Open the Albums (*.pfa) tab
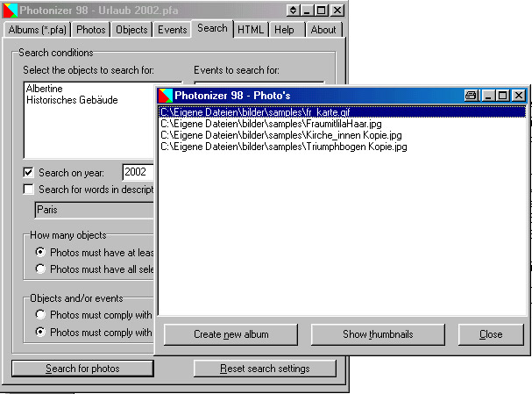Screen dimensions: 532x394 (x=38, y=30)
